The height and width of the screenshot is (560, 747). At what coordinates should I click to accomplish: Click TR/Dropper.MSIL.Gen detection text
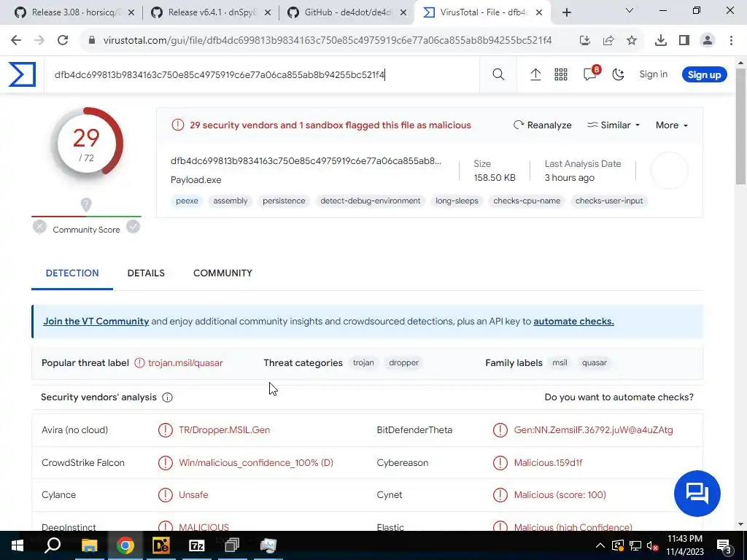[x=224, y=430]
